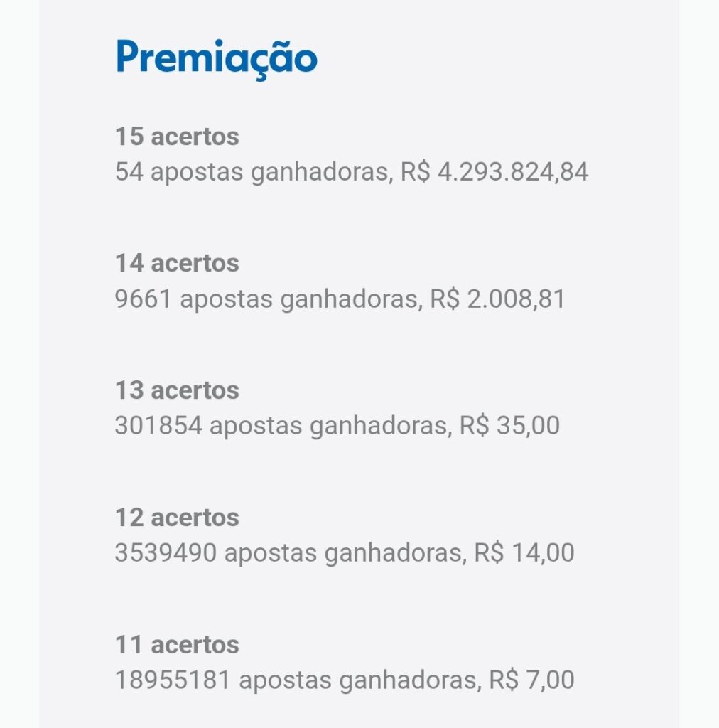Select the "12 acertos" tier label

pos(177,518)
